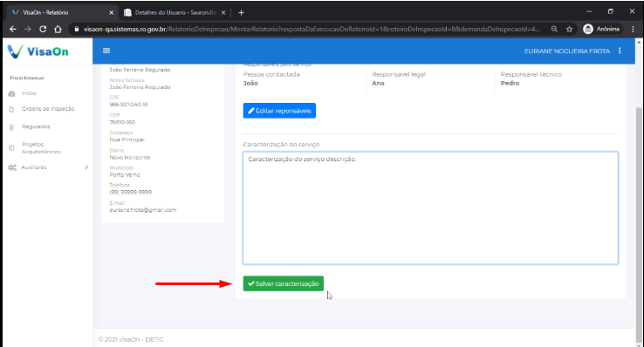Viewport: 644px width, 347px height.
Task: Bookmark this page with the star icon
Action: click(x=569, y=29)
